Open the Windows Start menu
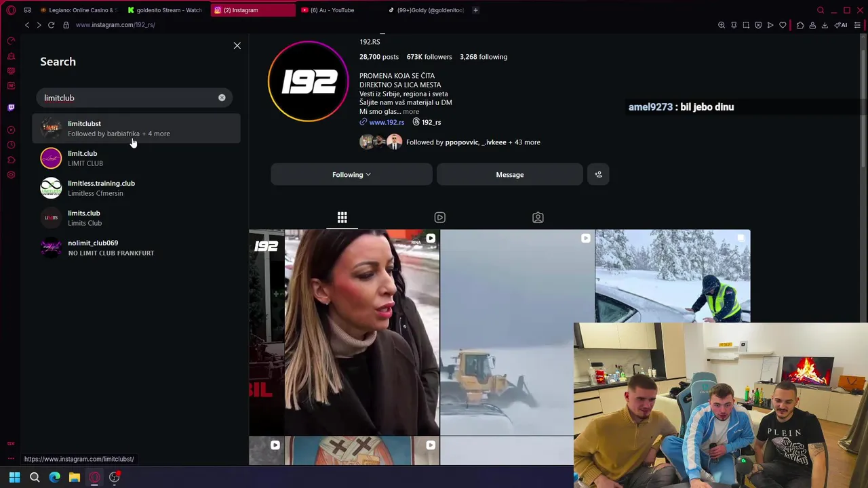The image size is (868, 488). 14,477
